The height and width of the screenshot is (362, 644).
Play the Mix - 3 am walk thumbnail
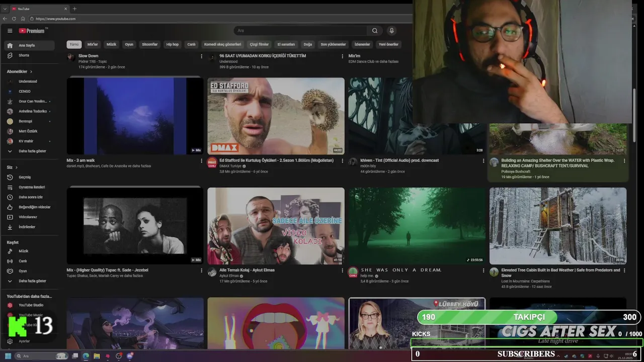tap(135, 116)
